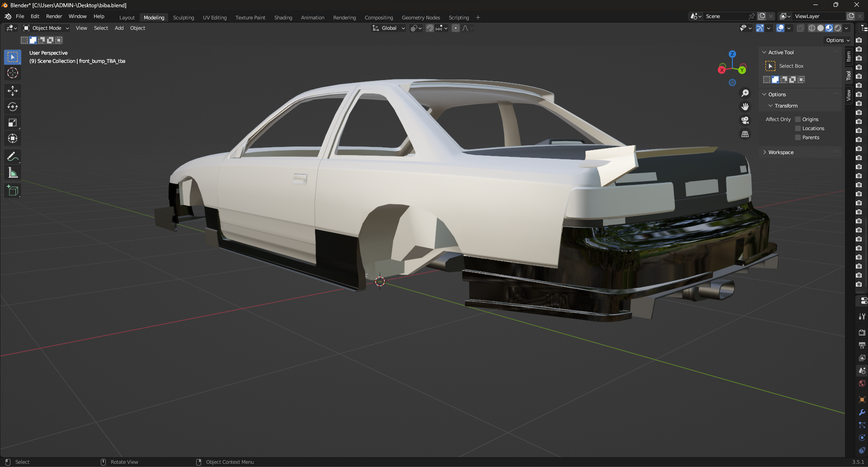The height and width of the screenshot is (467, 868).
Task: Select the Rotate tool
Action: pyautogui.click(x=13, y=107)
